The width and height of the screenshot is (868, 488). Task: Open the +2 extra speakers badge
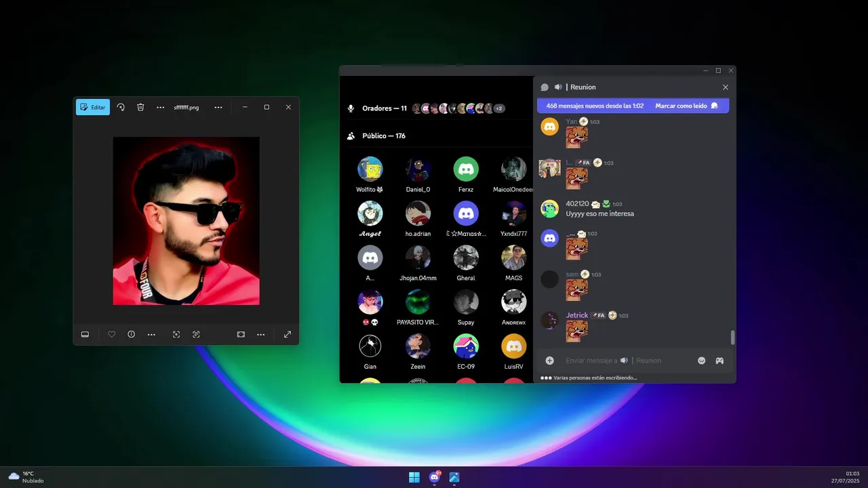tap(499, 108)
